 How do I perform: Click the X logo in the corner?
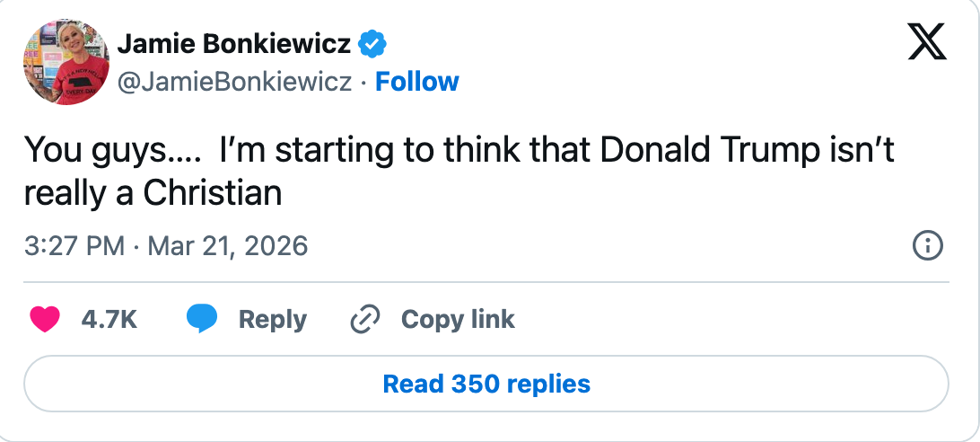927,40
